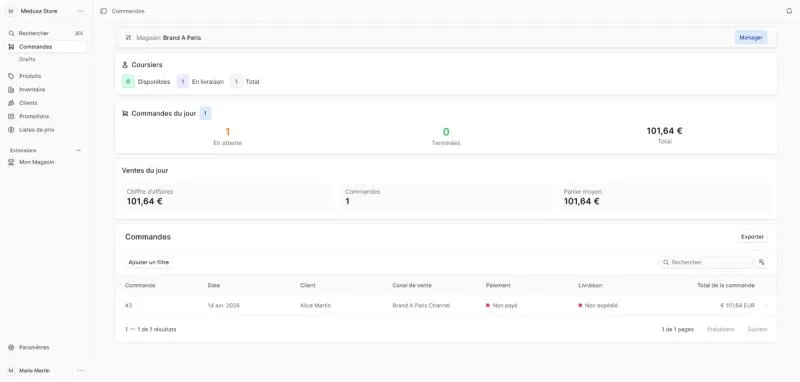Click the Mon Magasin store icon
800x382 pixels.
pyautogui.click(x=11, y=162)
